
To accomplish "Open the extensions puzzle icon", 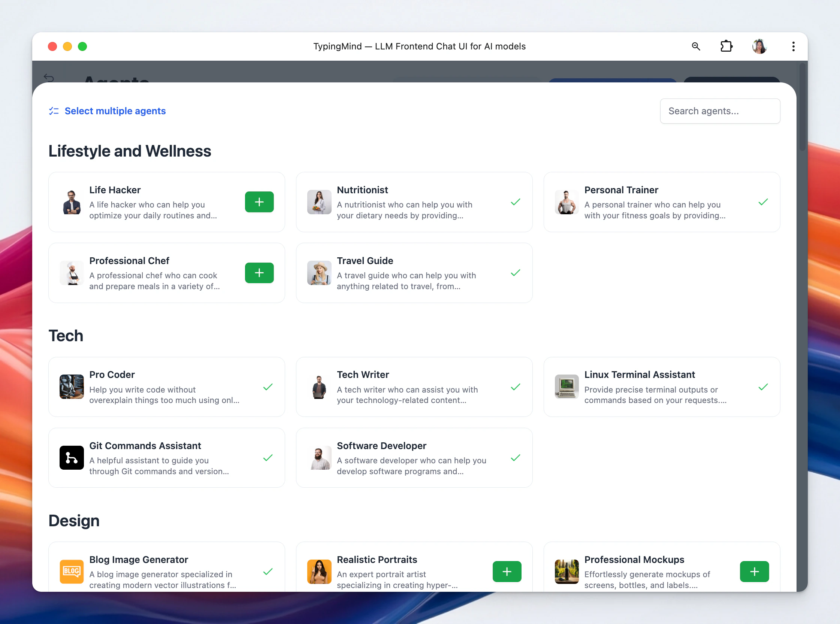I will pyautogui.click(x=726, y=46).
